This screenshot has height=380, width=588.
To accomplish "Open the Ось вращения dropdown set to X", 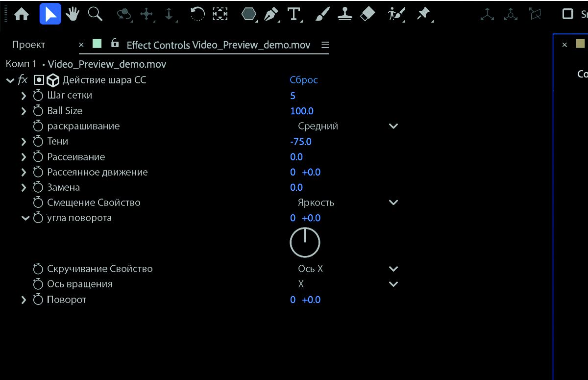I will click(347, 284).
